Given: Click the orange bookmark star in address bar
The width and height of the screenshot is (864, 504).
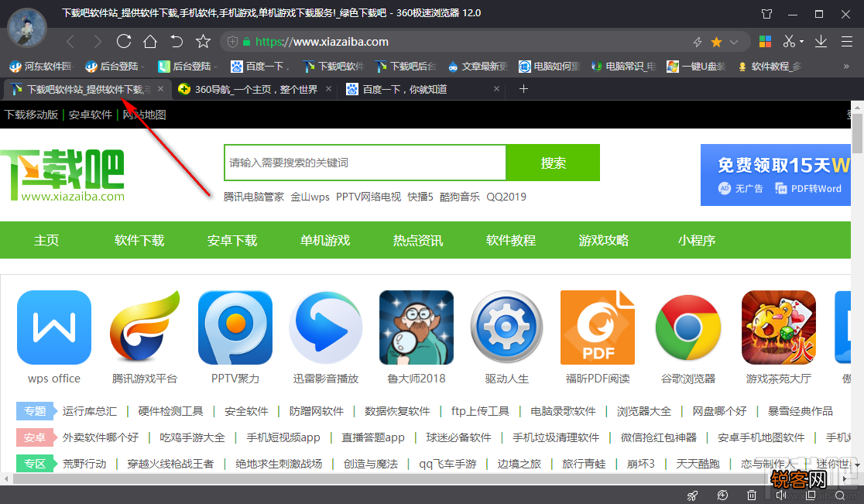Looking at the screenshot, I should coord(716,42).
